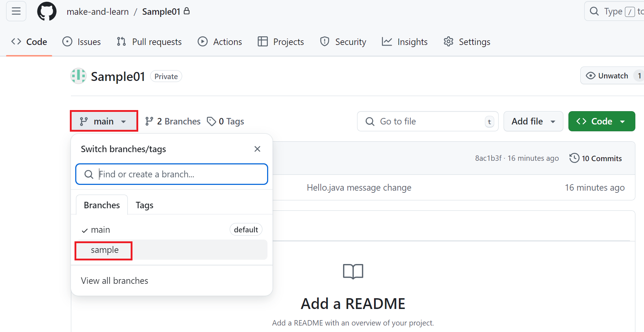Open the main branch selector dropdown
The height and width of the screenshot is (332, 644).
click(x=104, y=121)
